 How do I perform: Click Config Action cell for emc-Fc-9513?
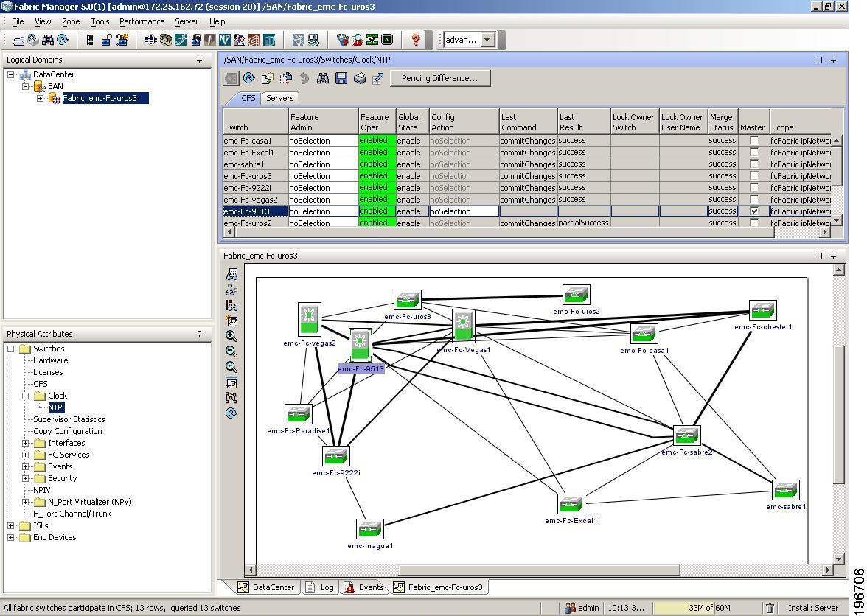tap(464, 211)
